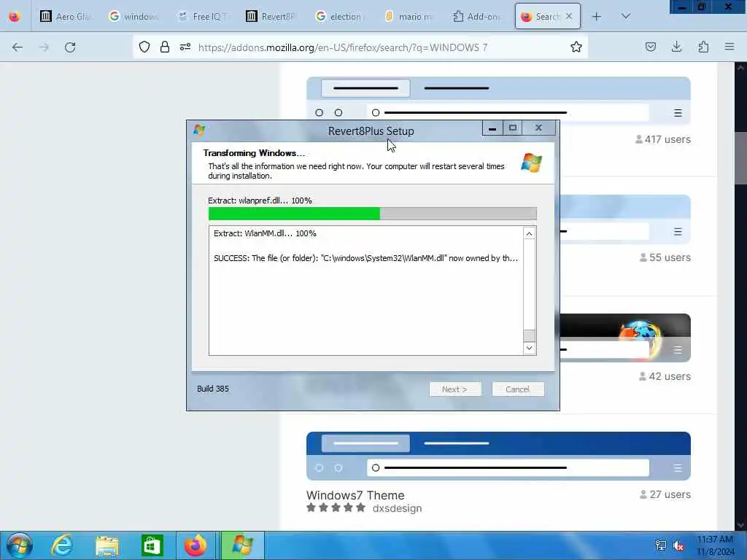Screen dimensions: 747x560
Task: Click the setup log scroll up arrow
Action: (x=529, y=233)
